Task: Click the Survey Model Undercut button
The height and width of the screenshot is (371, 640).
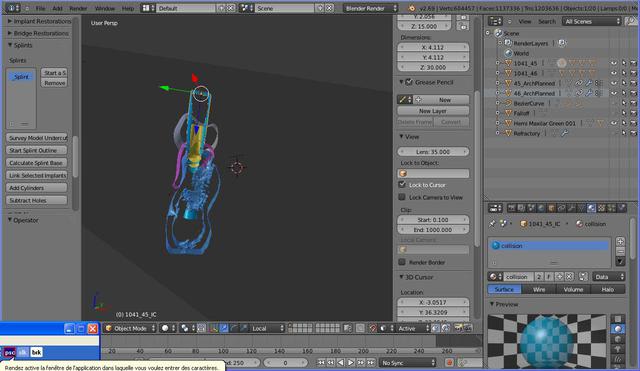Action: (37, 138)
